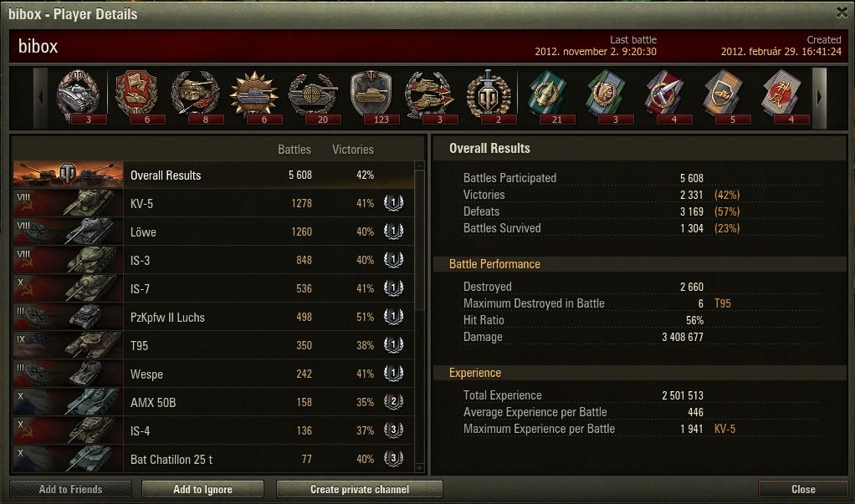The width and height of the screenshot is (855, 504).
Task: Select the Overall Results row
Action: pyautogui.click(x=213, y=175)
